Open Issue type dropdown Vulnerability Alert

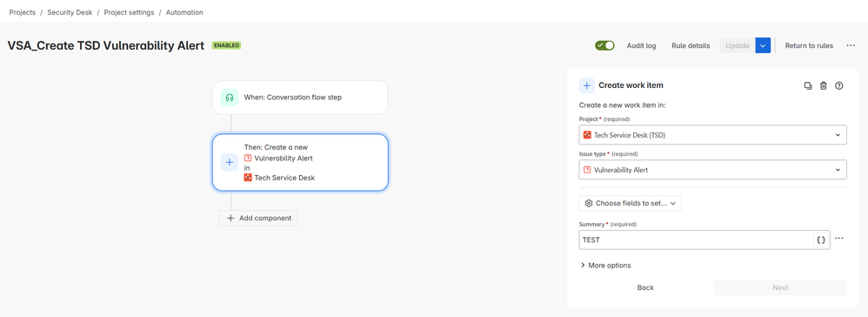712,170
